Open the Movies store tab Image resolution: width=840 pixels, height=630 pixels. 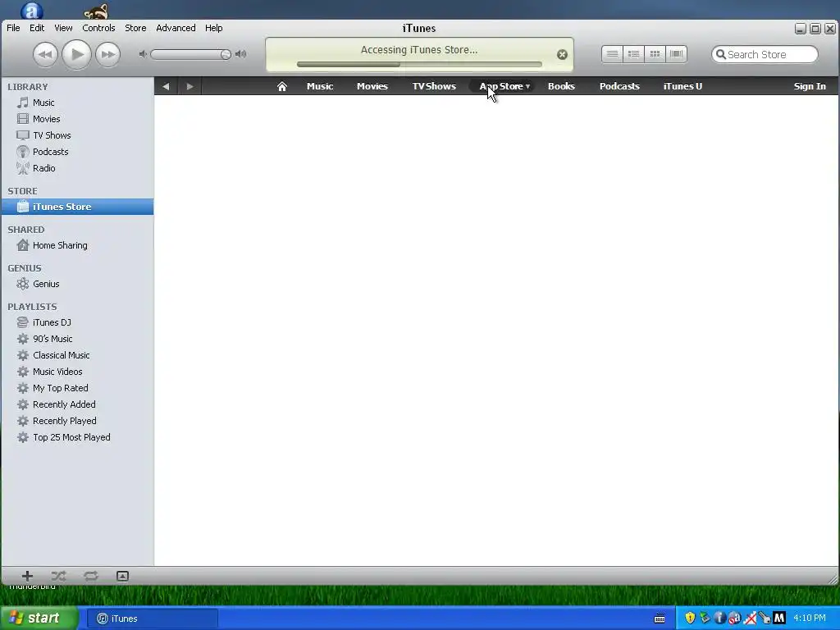(372, 86)
